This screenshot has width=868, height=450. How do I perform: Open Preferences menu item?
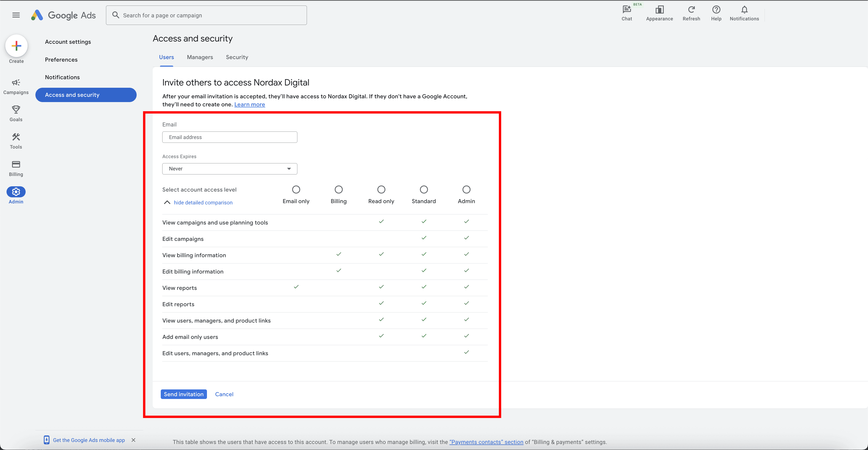click(x=61, y=60)
